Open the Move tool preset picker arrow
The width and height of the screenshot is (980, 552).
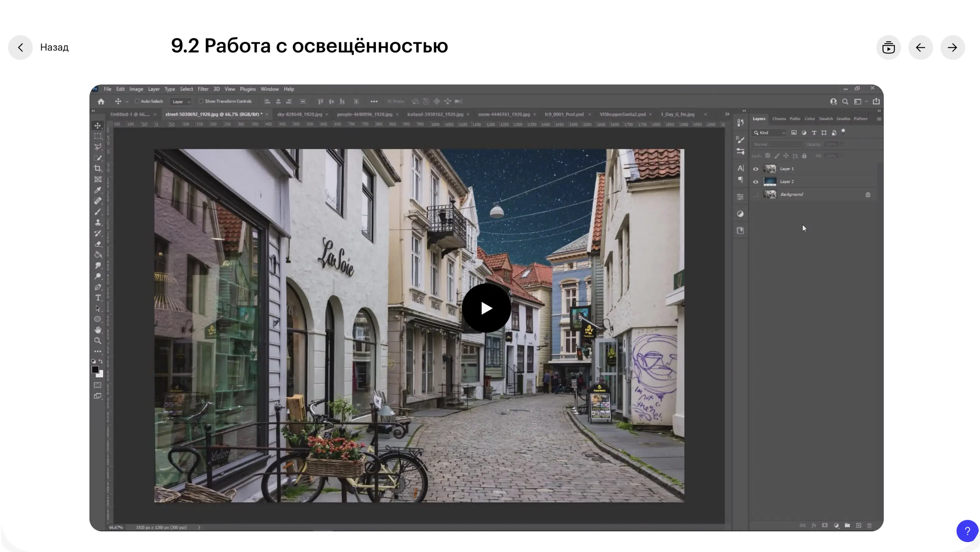point(127,102)
